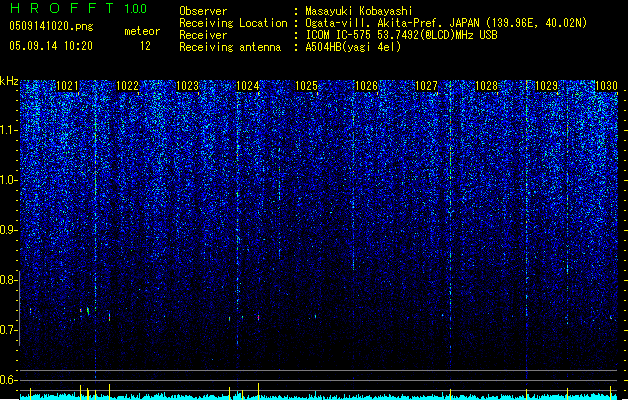Click the 0.8 frequency axis label
Screen dimensions: 629x400
(x=8, y=280)
